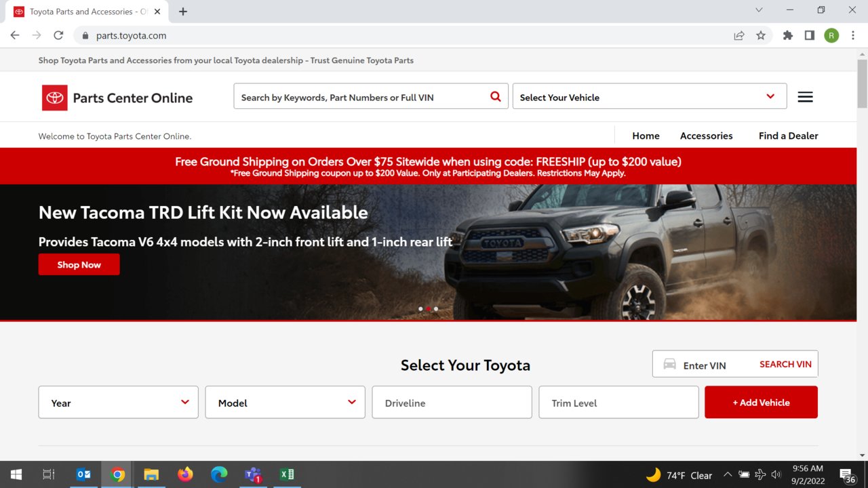Select the first carousel dot
Image resolution: width=868 pixels, height=488 pixels.
click(x=420, y=308)
